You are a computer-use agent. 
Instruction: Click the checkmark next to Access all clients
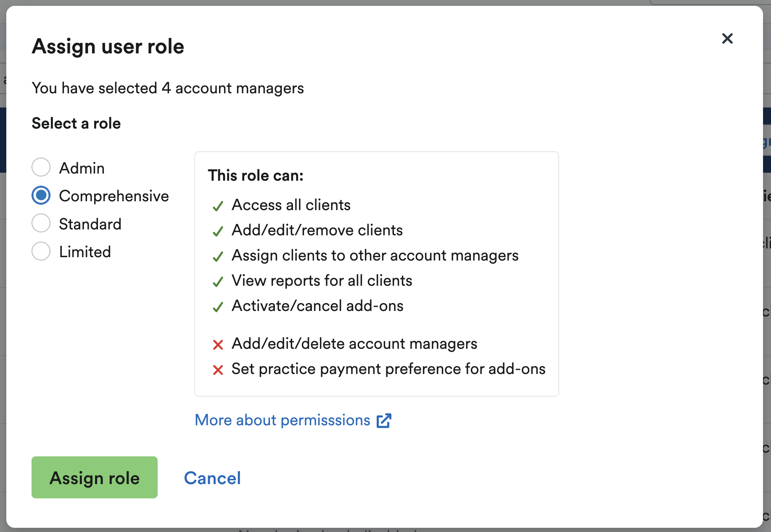218,206
